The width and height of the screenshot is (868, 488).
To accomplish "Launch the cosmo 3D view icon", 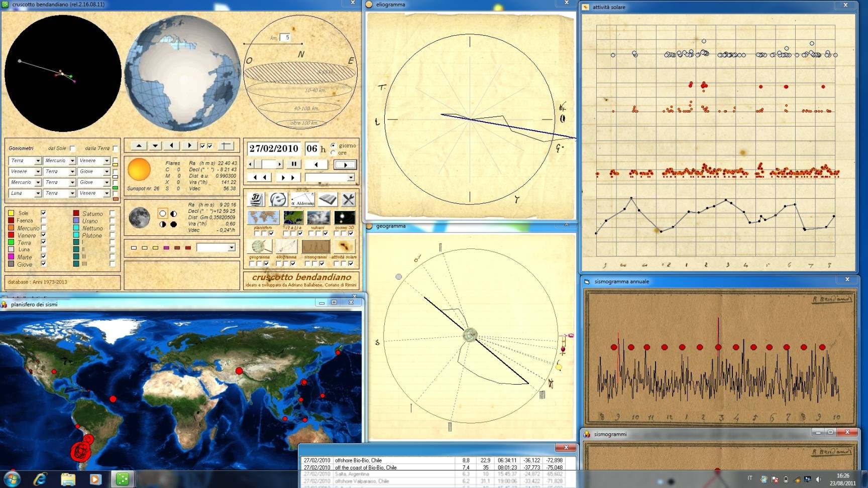I will [x=345, y=218].
